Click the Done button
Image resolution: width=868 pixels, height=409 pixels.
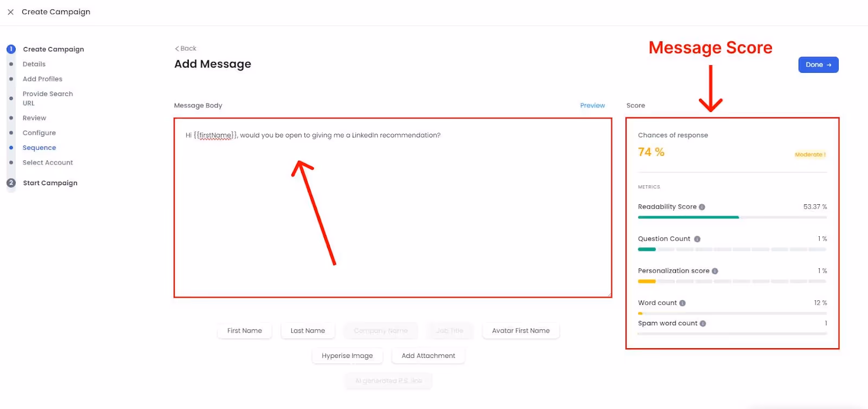pyautogui.click(x=818, y=65)
